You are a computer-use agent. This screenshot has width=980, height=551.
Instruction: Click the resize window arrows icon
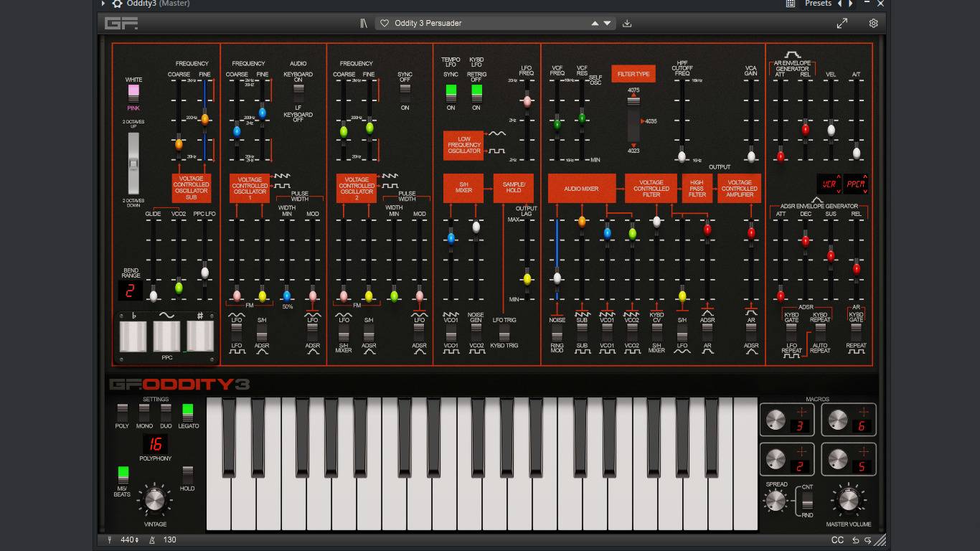click(x=842, y=23)
